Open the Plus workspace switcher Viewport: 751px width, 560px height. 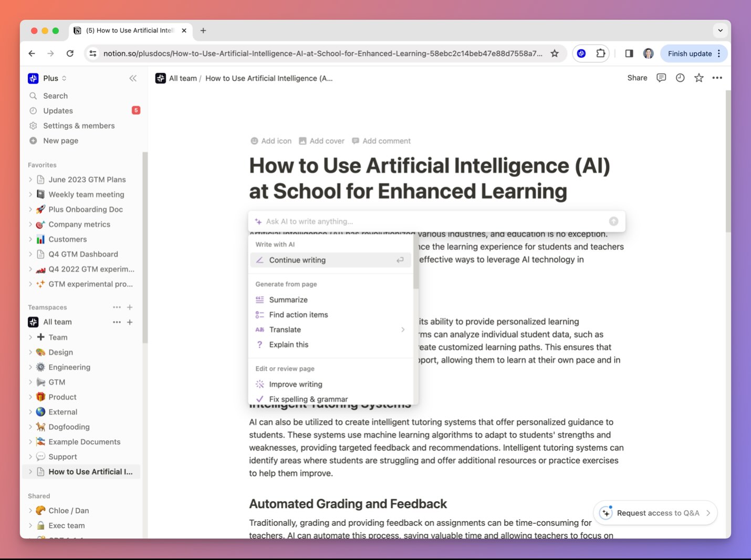pyautogui.click(x=47, y=78)
